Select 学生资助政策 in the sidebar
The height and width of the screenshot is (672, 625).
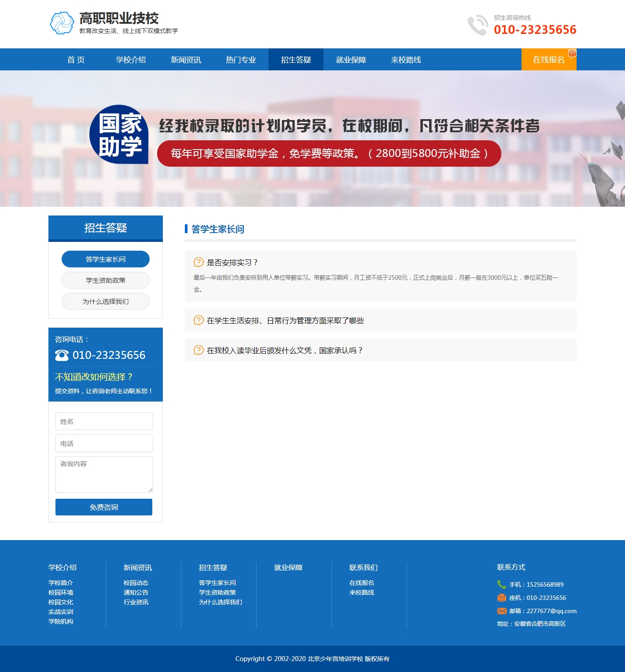pyautogui.click(x=106, y=280)
